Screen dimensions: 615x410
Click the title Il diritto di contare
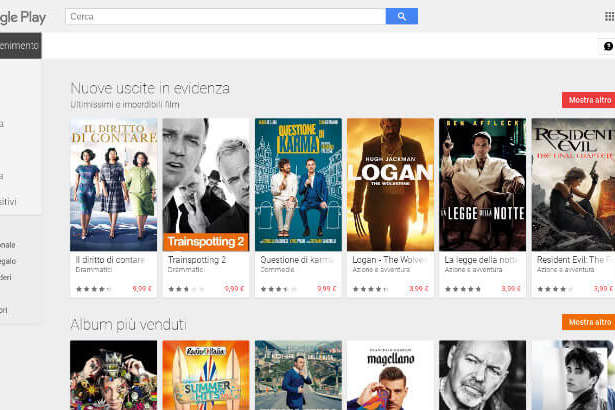[110, 260]
